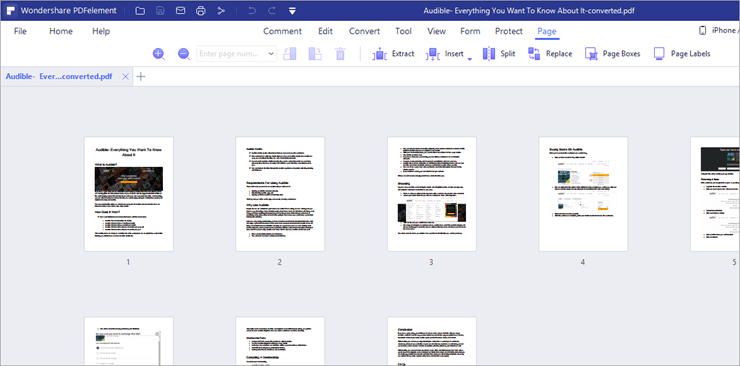Undo the last action
Image resolution: width=740 pixels, height=366 pixels.
[x=252, y=11]
